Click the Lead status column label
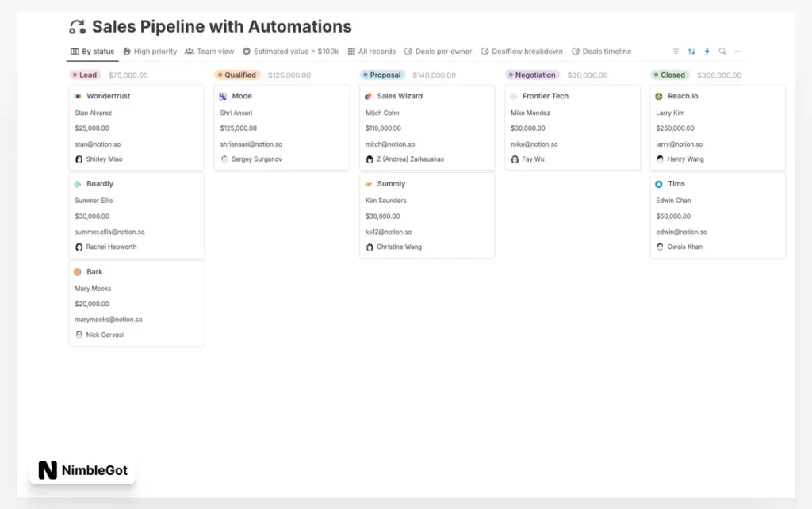Viewport: 812px width, 509px height. (85, 75)
